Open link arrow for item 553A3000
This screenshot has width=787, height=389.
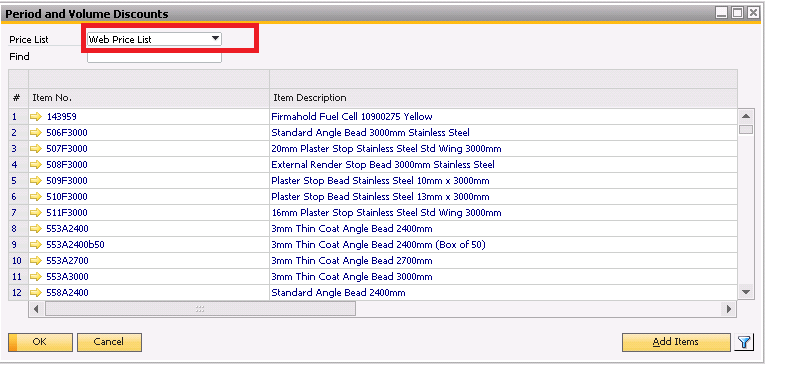(36, 277)
